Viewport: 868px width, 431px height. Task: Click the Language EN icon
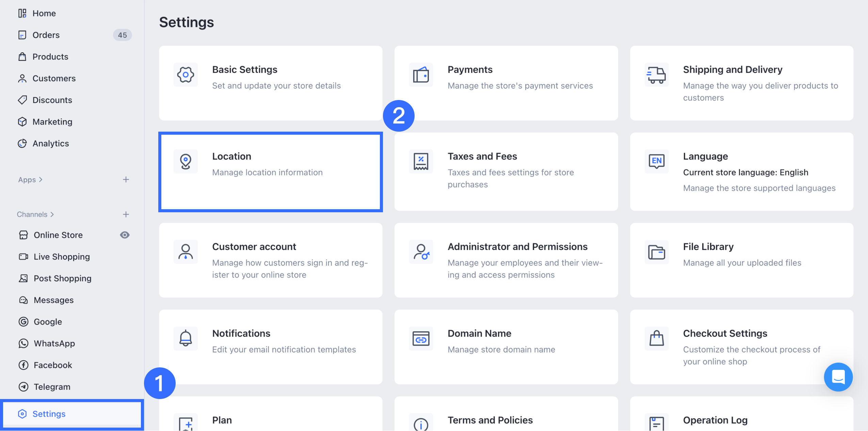[x=657, y=161]
